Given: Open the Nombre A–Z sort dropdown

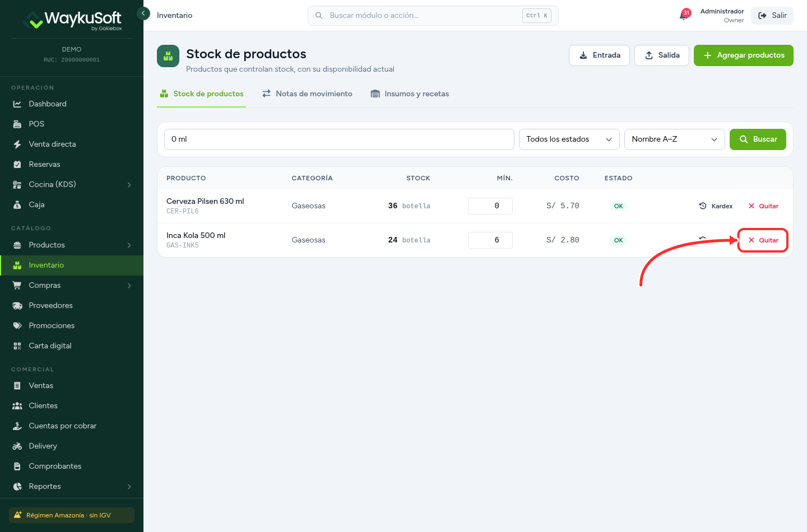Looking at the screenshot, I should pyautogui.click(x=674, y=139).
